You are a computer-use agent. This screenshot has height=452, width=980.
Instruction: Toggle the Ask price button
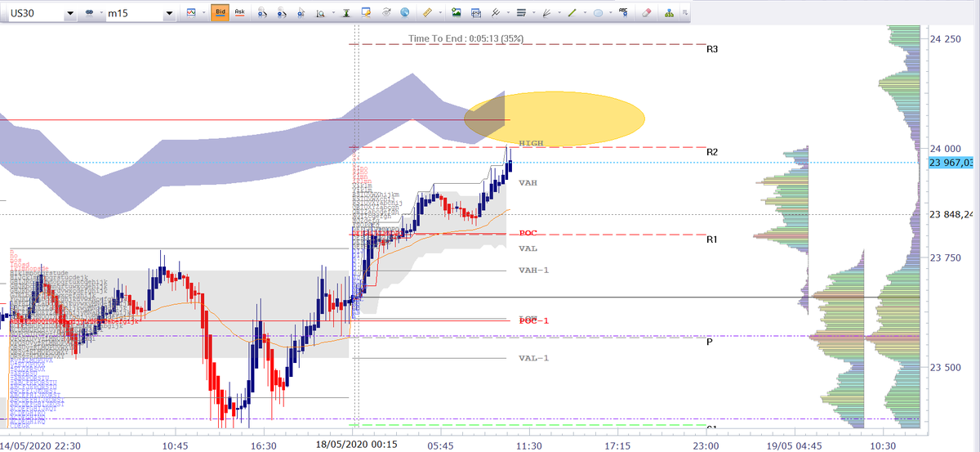240,12
